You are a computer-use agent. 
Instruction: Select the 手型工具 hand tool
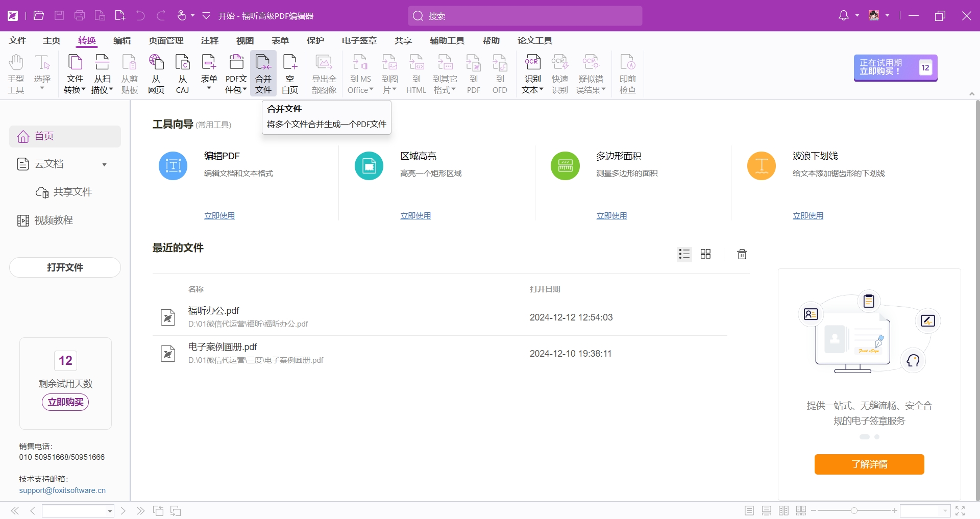tap(16, 73)
